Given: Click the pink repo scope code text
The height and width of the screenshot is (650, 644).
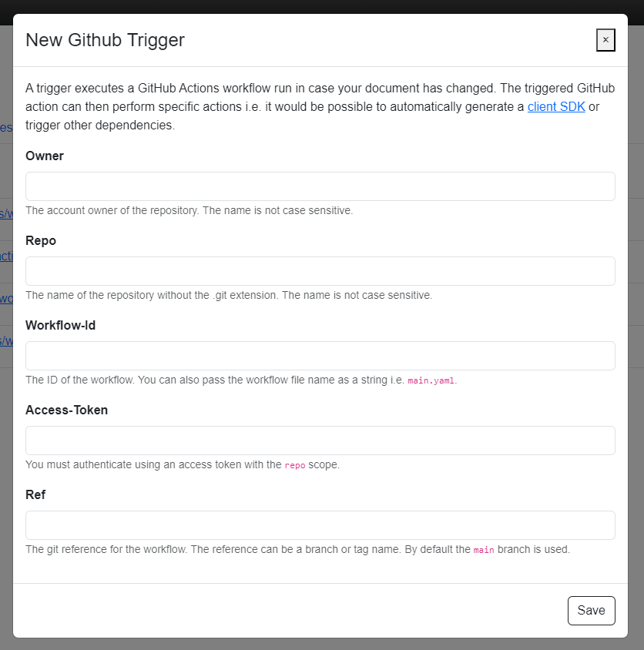Looking at the screenshot, I should pos(295,465).
